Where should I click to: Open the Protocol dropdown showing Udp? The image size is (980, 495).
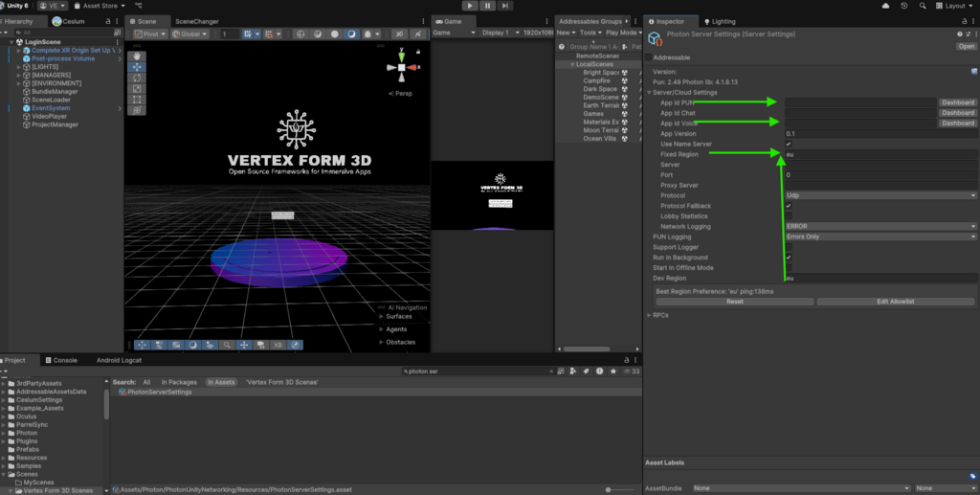coord(880,195)
